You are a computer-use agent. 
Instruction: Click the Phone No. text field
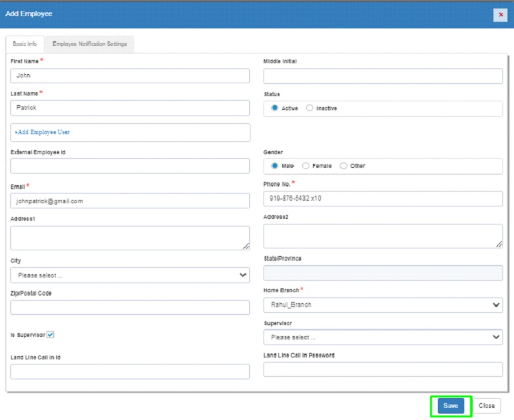tap(382, 198)
